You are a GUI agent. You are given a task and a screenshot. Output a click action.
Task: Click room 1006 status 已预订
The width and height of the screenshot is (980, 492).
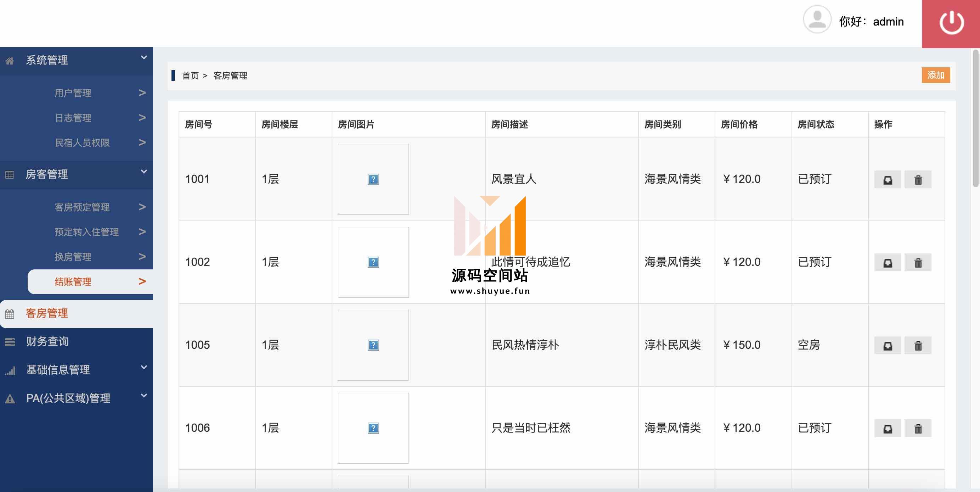click(x=815, y=428)
